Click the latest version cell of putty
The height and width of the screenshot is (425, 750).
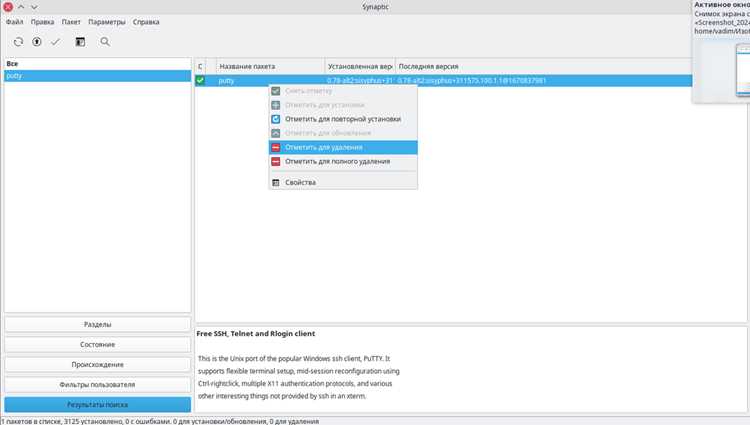(x=472, y=81)
